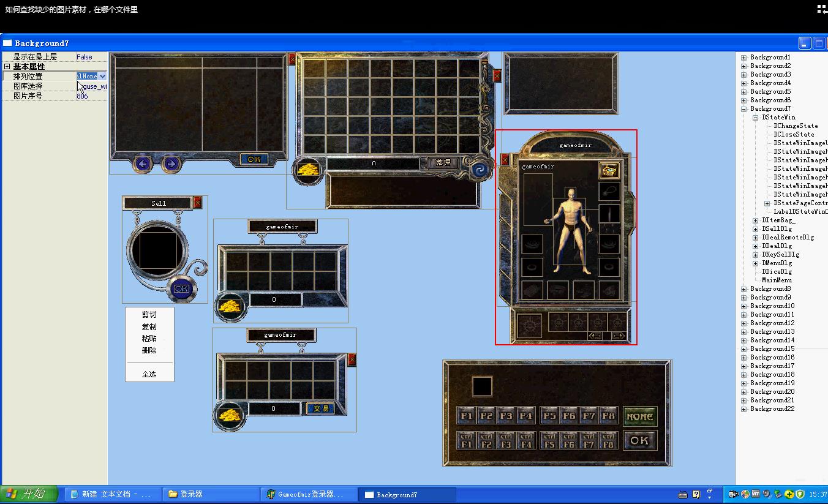This screenshot has width=828, height=504.
Task: Click the blue left arrow button
Action: (143, 164)
